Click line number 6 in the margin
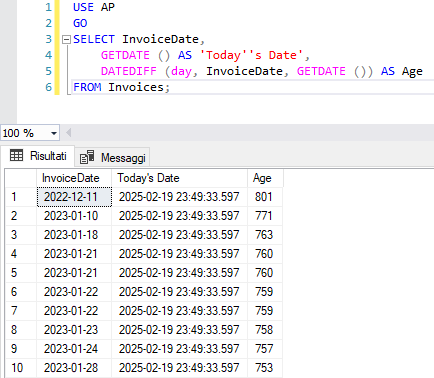 49,87
